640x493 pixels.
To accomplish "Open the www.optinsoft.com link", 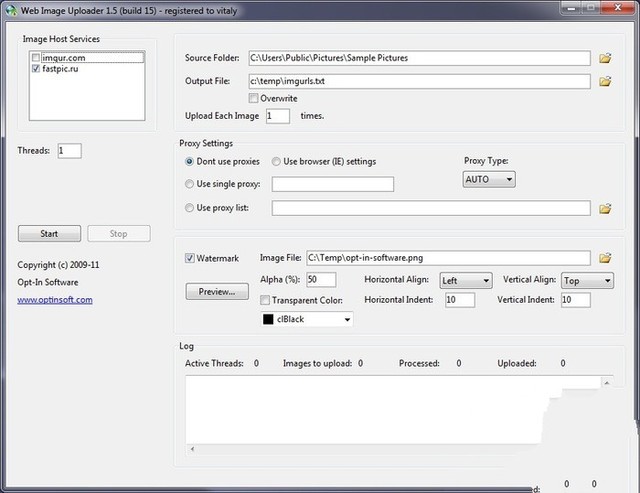I will (x=55, y=300).
